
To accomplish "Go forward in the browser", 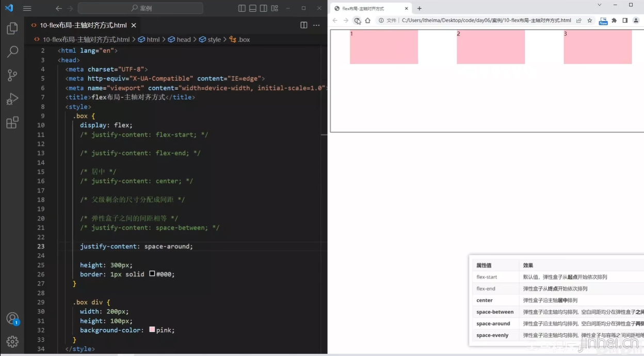I will pos(346,21).
